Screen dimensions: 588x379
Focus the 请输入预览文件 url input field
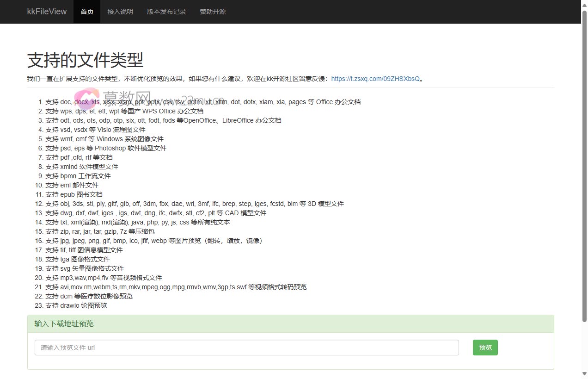[246, 348]
